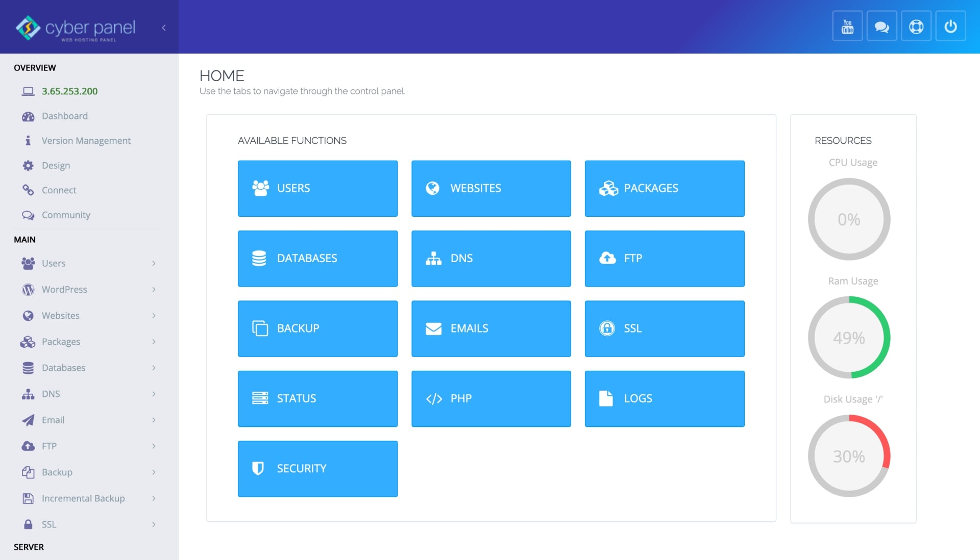
Task: Open the DATABASES management panel
Action: (x=317, y=258)
